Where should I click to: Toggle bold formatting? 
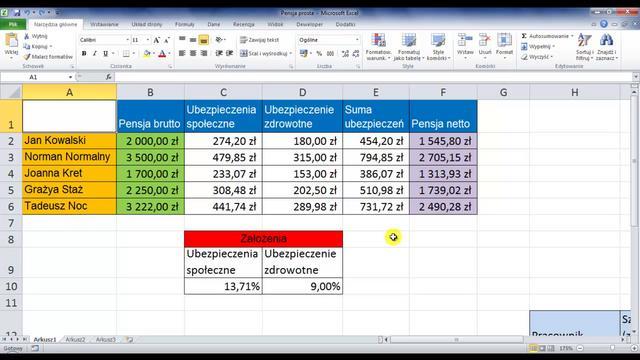[84, 53]
